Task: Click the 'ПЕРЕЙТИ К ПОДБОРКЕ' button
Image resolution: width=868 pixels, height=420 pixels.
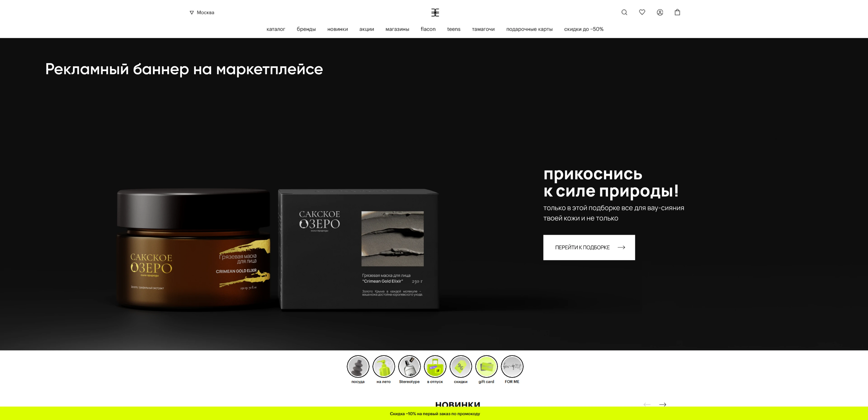Action: [x=589, y=247]
